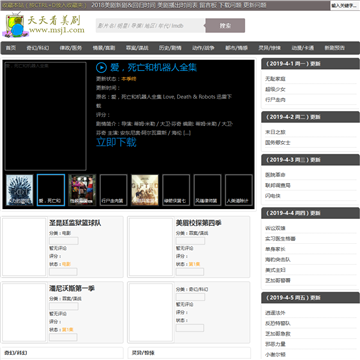Open the 都市/情感 nav category
Image resolution: width=360 pixels, height=360 pixels.
(x=236, y=48)
